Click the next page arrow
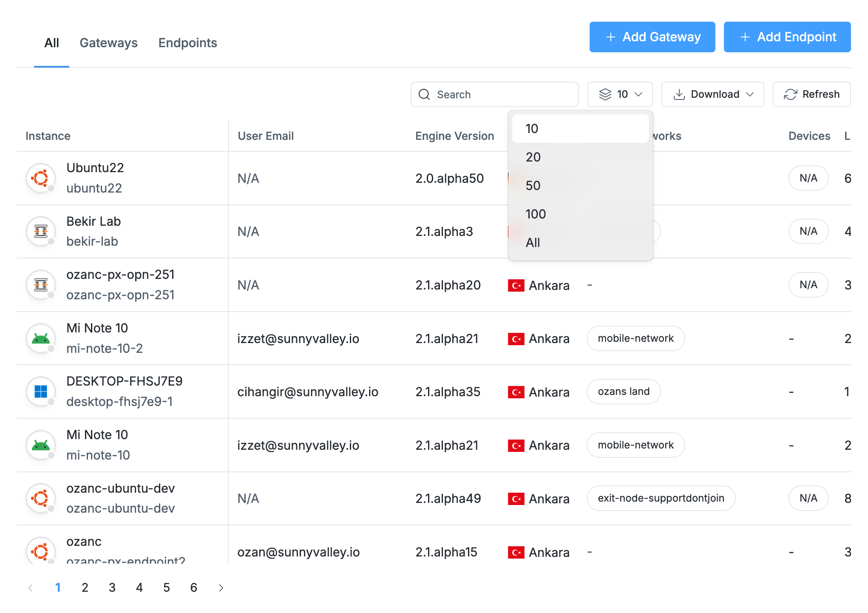The image size is (868, 613). point(221,587)
